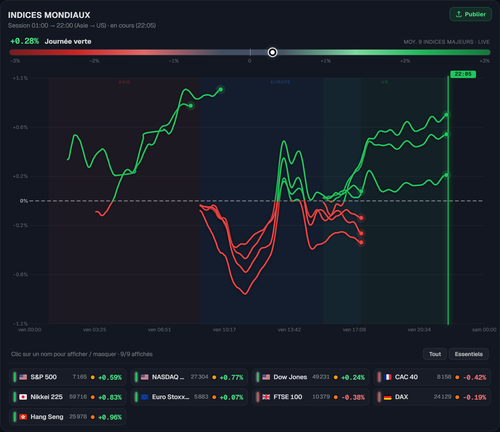Screen dimensions: 500x432
Task: Click the orange status dot on NASDAQ
Action: pos(214,377)
